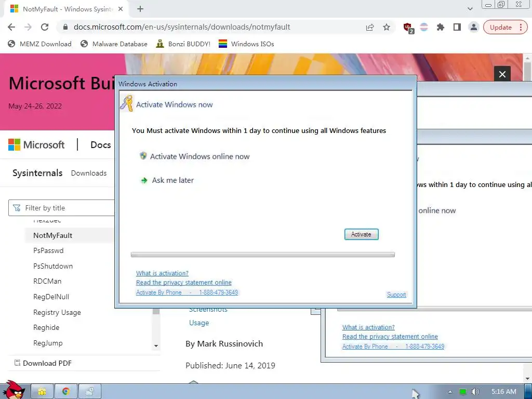This screenshot has width=532, height=399.
Task: Select RegJump in the sidebar list
Action: tap(48, 343)
